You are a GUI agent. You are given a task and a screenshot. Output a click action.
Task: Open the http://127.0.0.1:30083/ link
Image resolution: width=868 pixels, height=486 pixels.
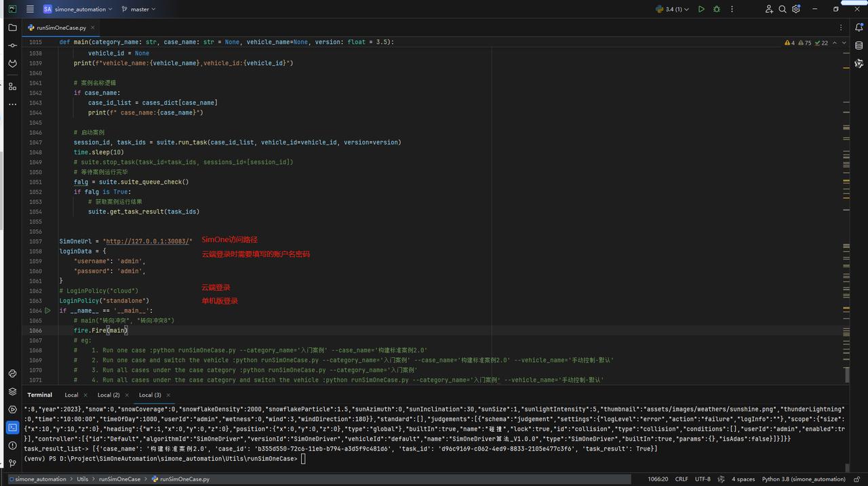pyautogui.click(x=147, y=241)
